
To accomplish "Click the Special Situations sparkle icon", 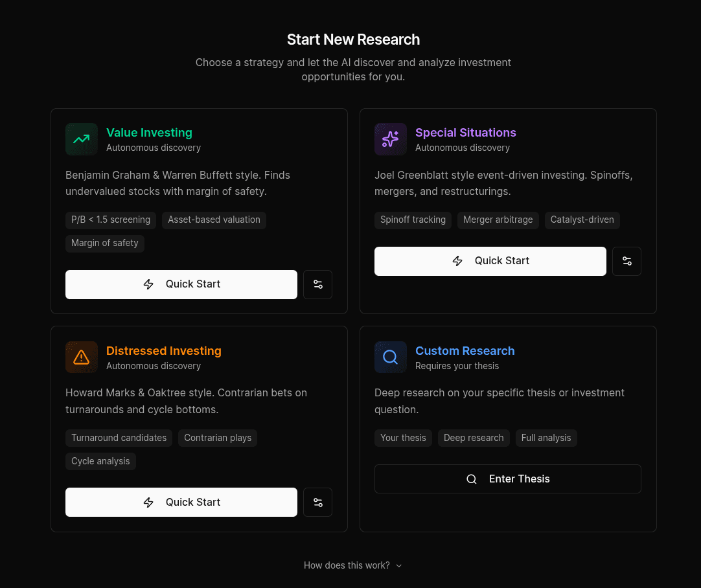I will click(x=391, y=139).
